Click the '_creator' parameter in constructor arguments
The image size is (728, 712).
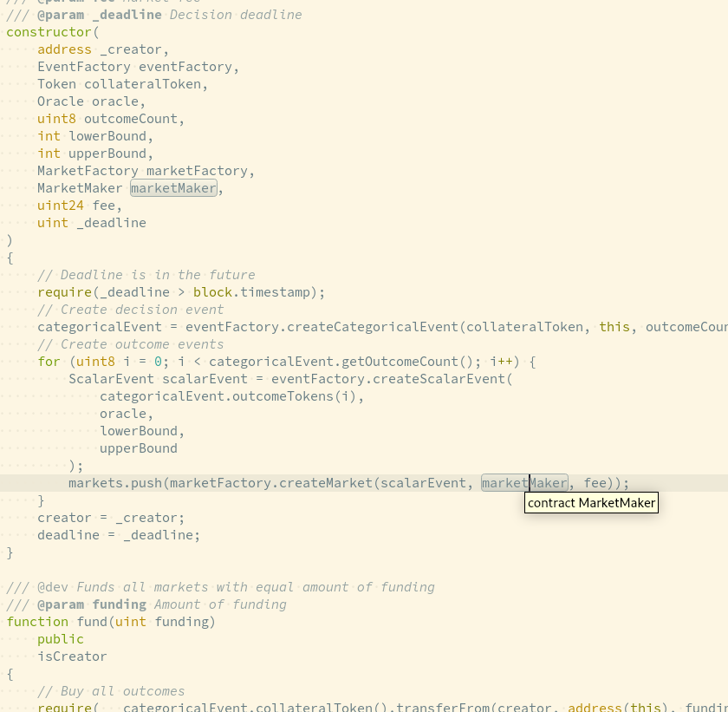point(131,49)
